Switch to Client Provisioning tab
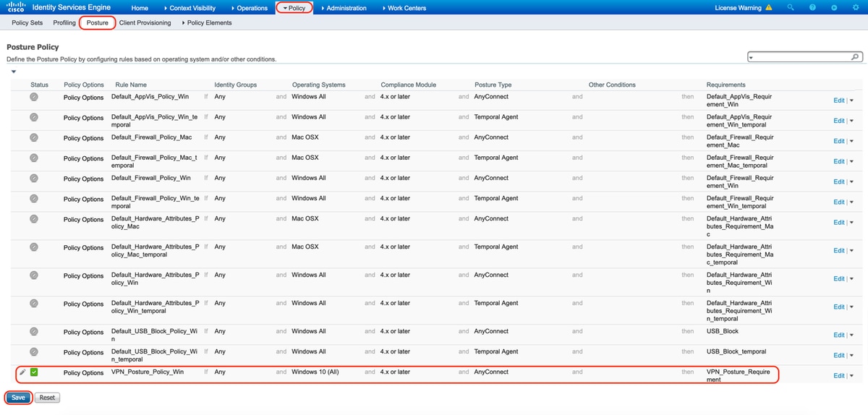This screenshot has height=415, width=868. (145, 23)
